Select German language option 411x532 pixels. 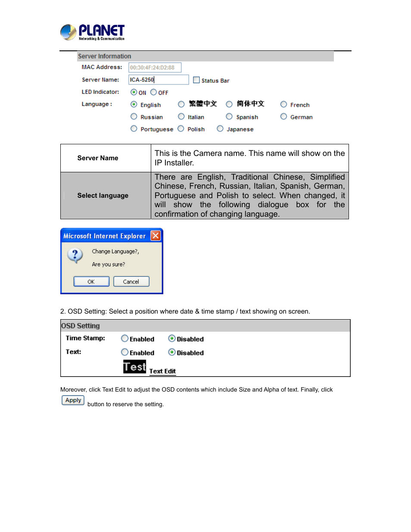click(x=283, y=116)
